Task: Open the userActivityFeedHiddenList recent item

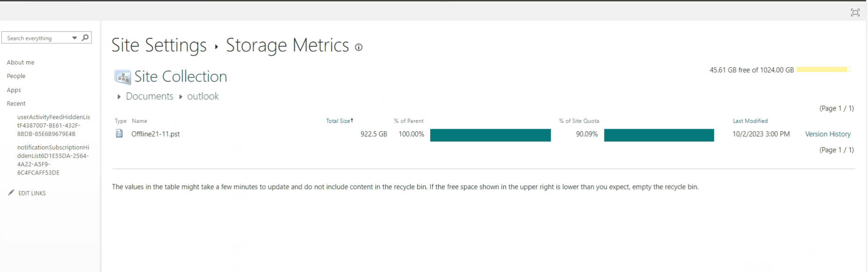Action: click(x=53, y=126)
